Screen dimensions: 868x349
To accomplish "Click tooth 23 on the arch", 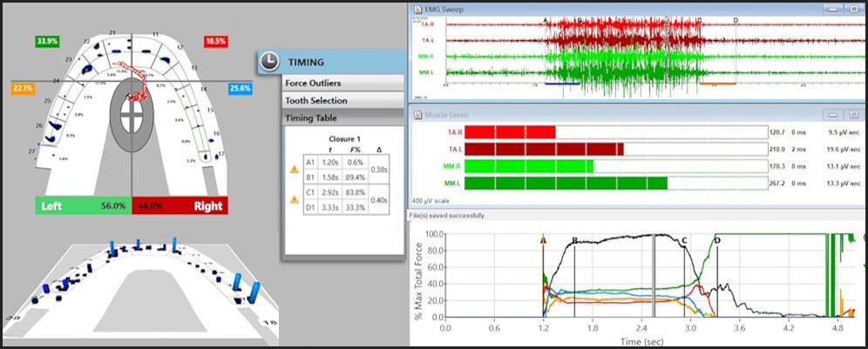I will 68,59.
